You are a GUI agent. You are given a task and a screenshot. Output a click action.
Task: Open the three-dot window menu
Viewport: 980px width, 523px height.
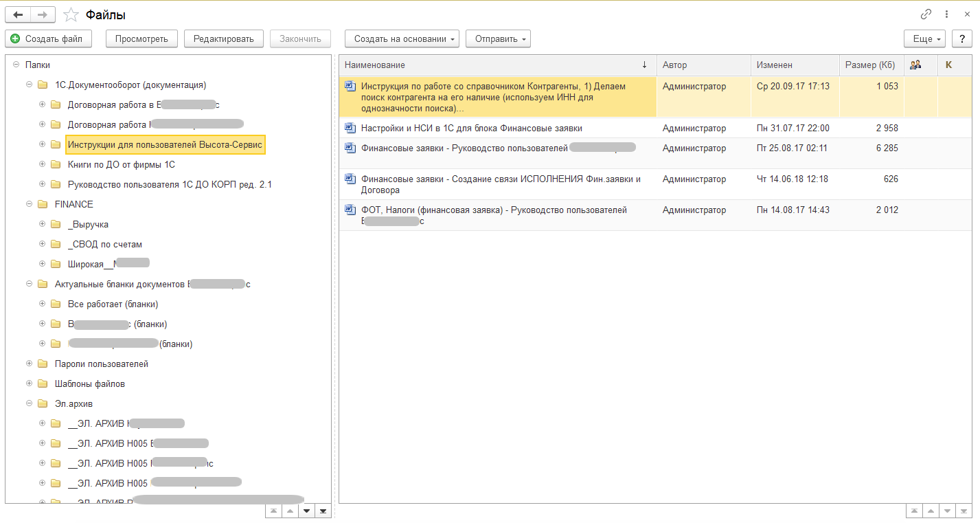click(x=947, y=14)
